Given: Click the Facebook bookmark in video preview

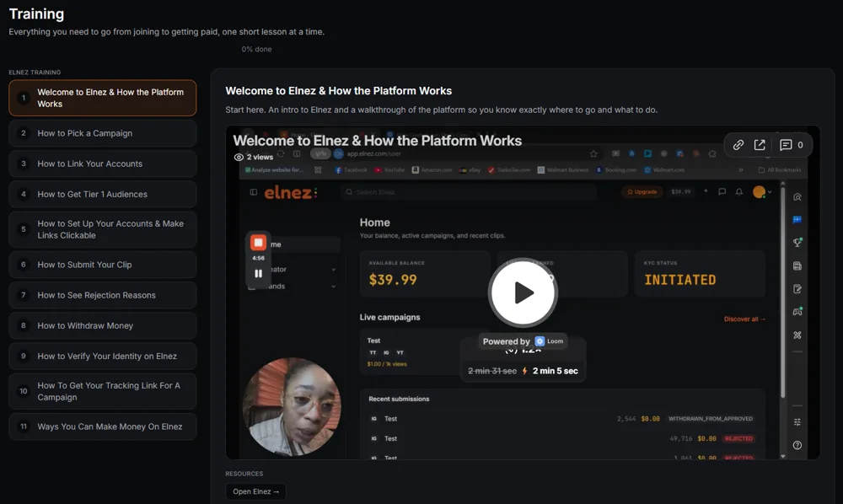Looking at the screenshot, I should coord(351,169).
